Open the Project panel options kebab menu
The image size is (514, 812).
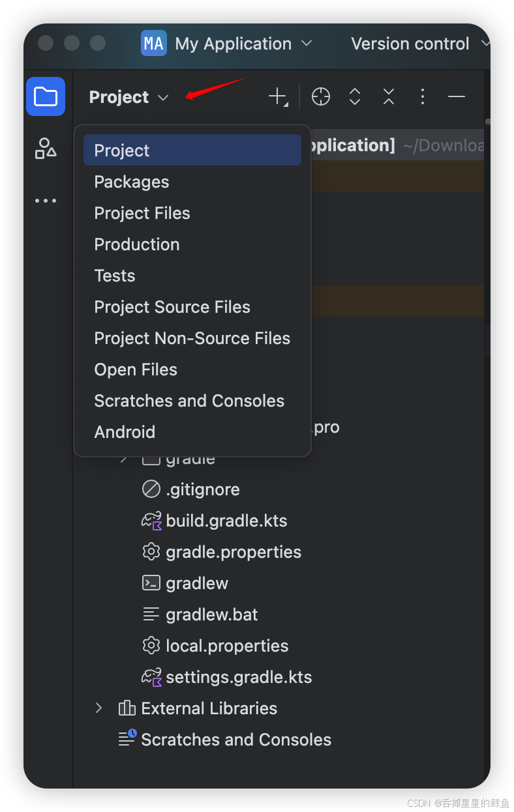pyautogui.click(x=423, y=97)
